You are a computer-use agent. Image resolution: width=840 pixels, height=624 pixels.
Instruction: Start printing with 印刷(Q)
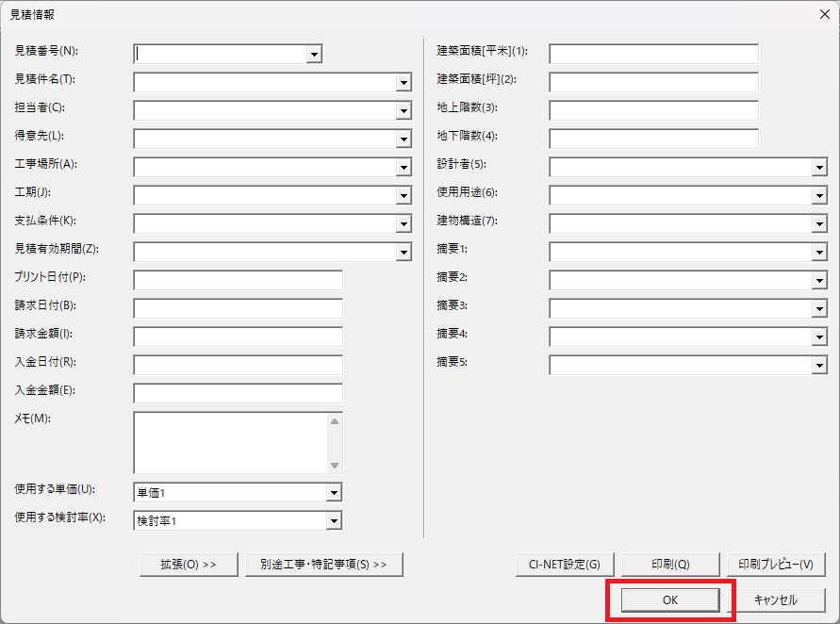(x=671, y=564)
